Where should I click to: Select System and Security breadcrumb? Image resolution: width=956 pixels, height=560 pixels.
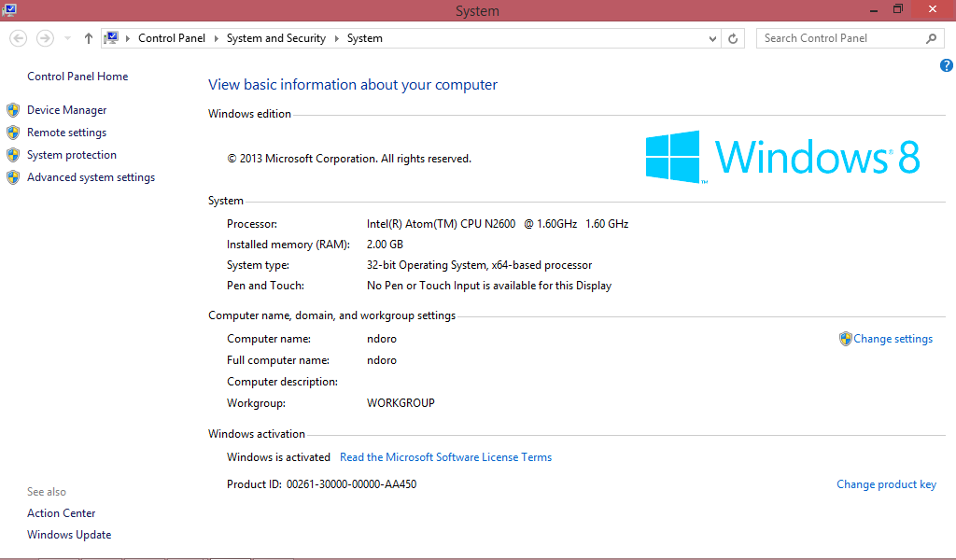(275, 38)
